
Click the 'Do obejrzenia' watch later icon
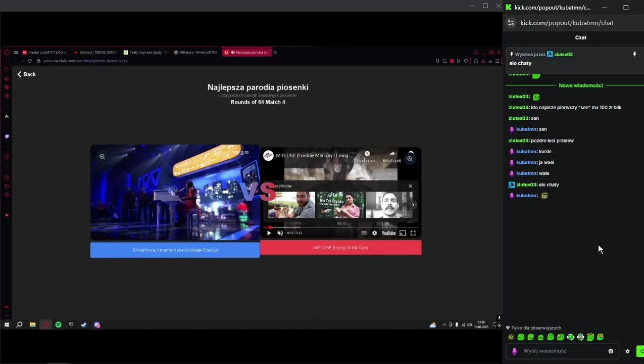point(367,156)
